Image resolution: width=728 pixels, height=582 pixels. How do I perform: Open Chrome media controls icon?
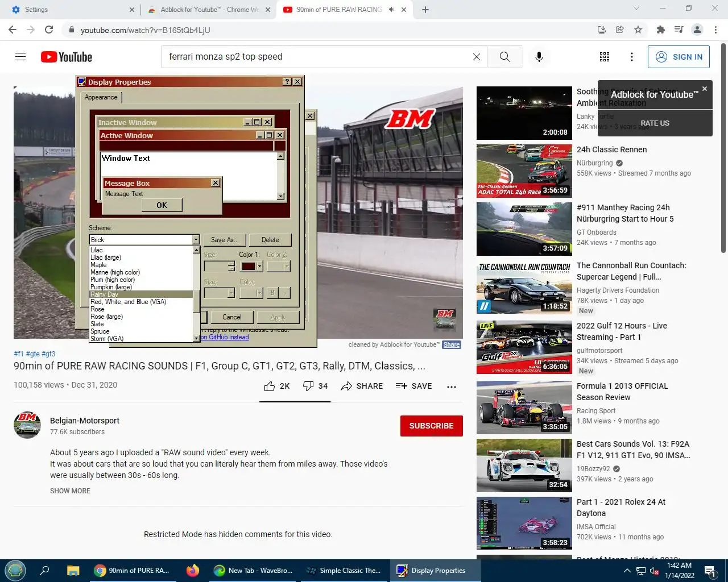click(x=679, y=30)
